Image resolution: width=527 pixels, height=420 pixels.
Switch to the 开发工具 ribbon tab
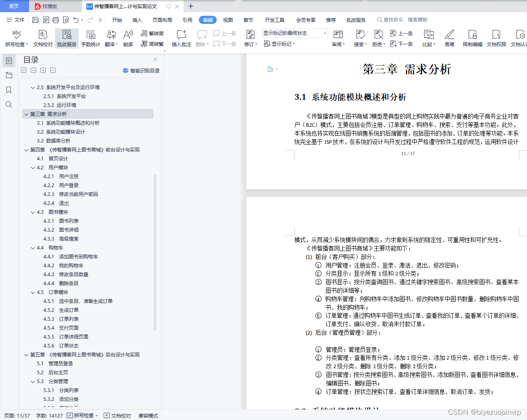point(275,20)
